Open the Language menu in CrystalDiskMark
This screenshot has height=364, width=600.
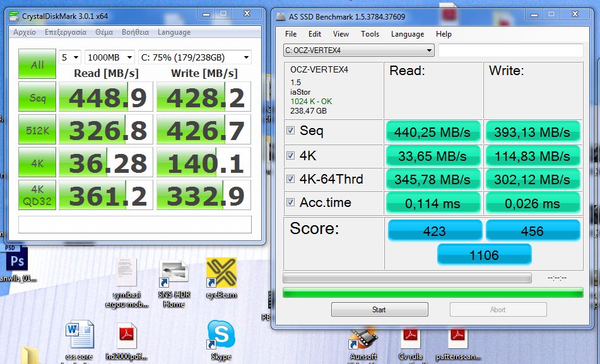(x=174, y=32)
